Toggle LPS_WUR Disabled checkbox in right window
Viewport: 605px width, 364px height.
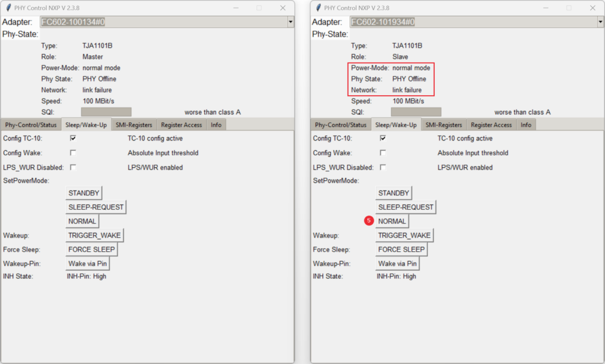383,167
